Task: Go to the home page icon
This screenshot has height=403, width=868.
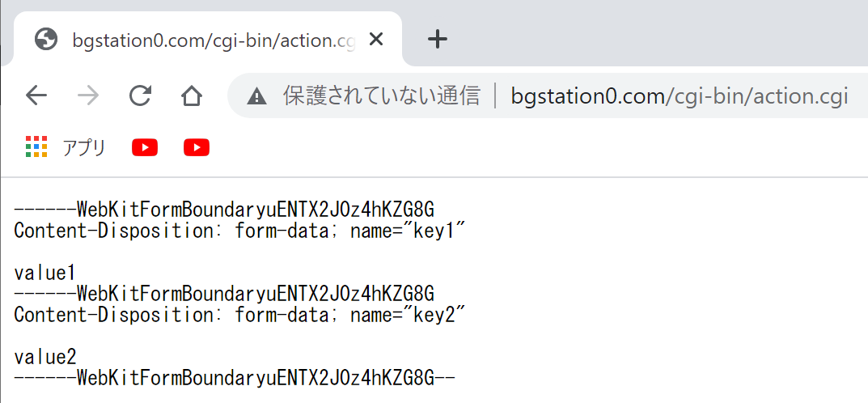Action: pos(192,95)
